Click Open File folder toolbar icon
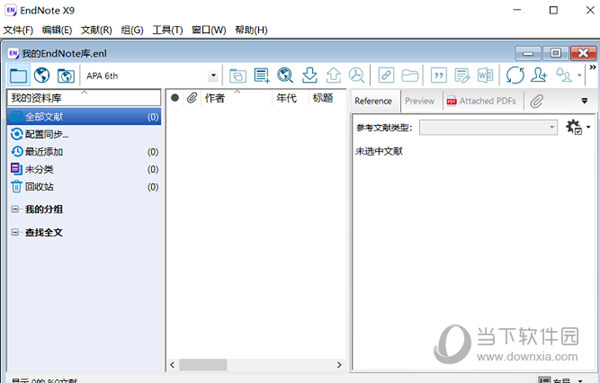The width and height of the screenshot is (600, 383). tap(410, 75)
